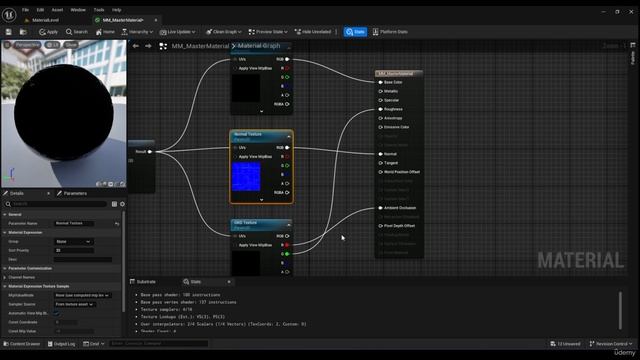The image size is (640, 360).
Task: Click the Specular input pin
Action: pyautogui.click(x=380, y=100)
